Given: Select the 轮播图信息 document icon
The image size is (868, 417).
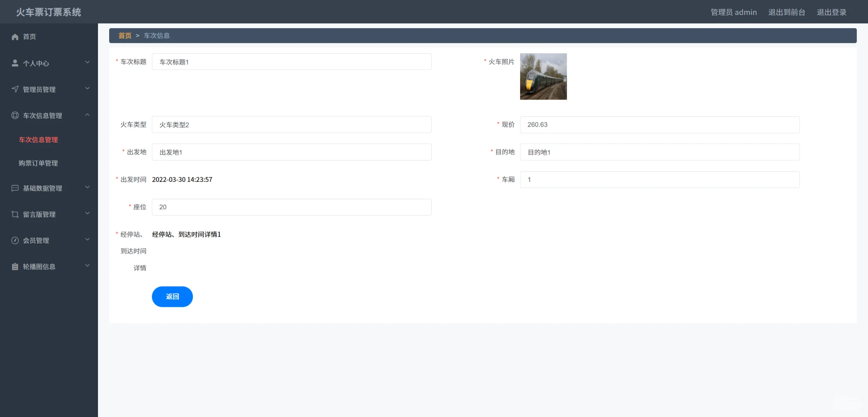Looking at the screenshot, I should [x=15, y=266].
